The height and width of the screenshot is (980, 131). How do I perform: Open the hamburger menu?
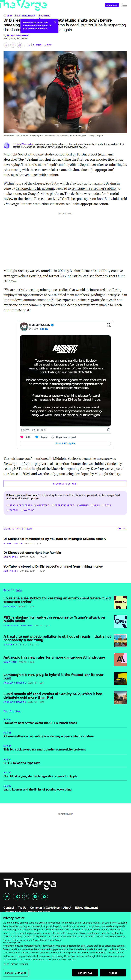click(x=124, y=5)
